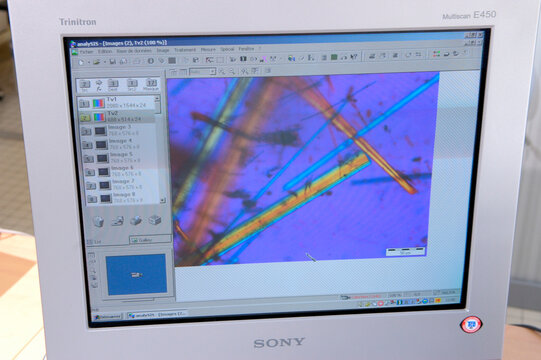
Task: Select the Src2 operand button
Action: [132, 85]
